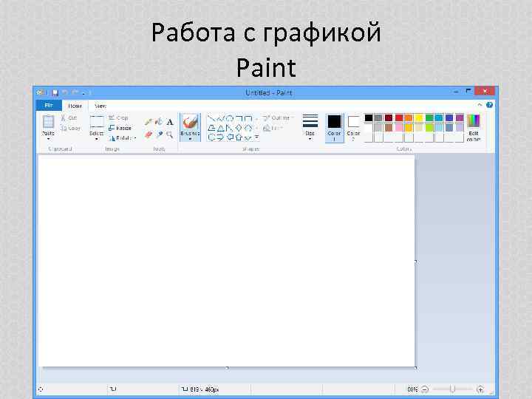
Task: Choose the Up arrow shape
Action: 239,137
